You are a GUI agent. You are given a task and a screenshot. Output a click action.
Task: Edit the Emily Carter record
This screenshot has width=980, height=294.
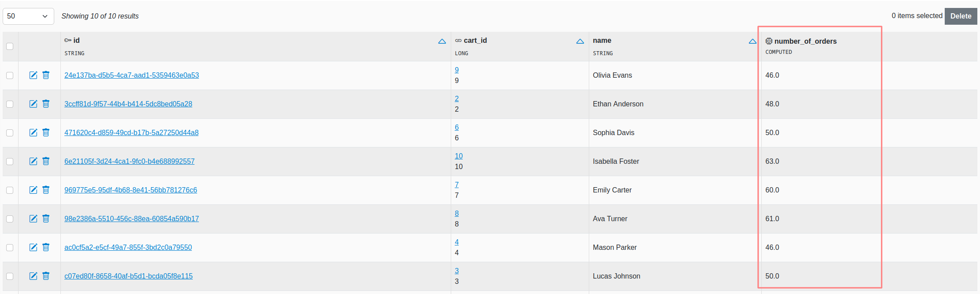pyautogui.click(x=33, y=190)
